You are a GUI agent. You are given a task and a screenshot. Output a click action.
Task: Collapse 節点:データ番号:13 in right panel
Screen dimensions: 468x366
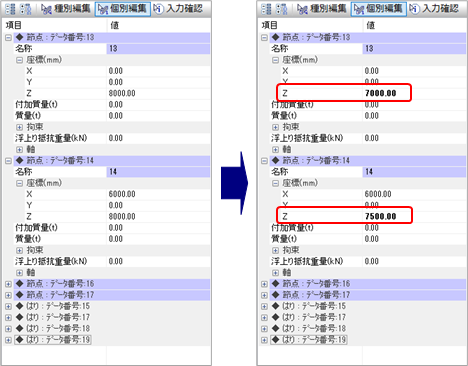click(264, 38)
